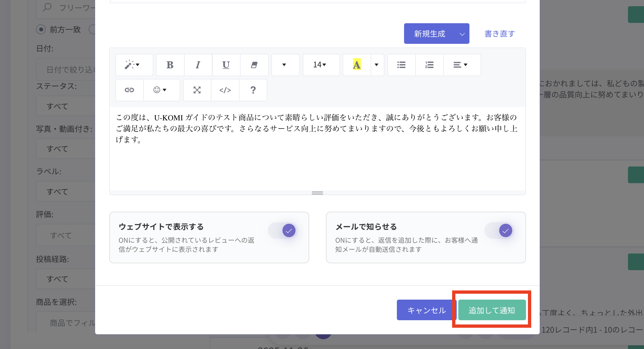Apply italic formatting to the text
The width and height of the screenshot is (644, 349).
coord(198,65)
